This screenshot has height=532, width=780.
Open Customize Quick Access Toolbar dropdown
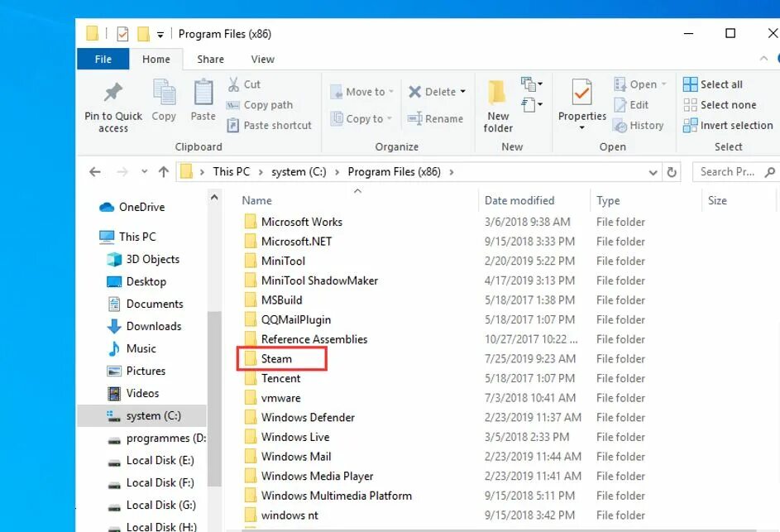point(160,35)
